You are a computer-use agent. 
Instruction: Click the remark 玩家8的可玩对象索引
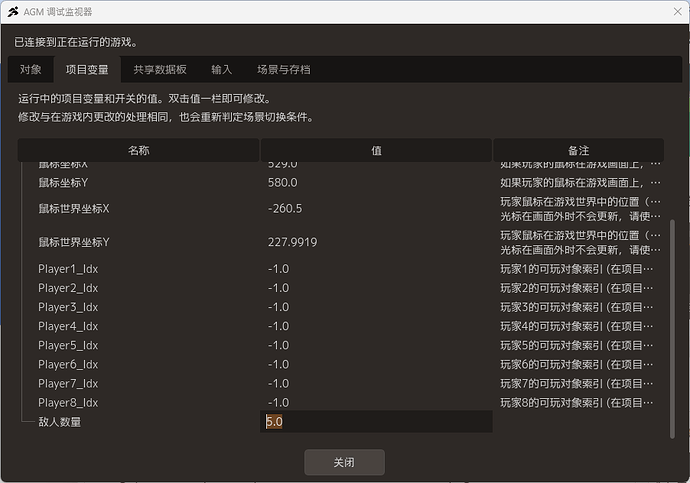577,403
